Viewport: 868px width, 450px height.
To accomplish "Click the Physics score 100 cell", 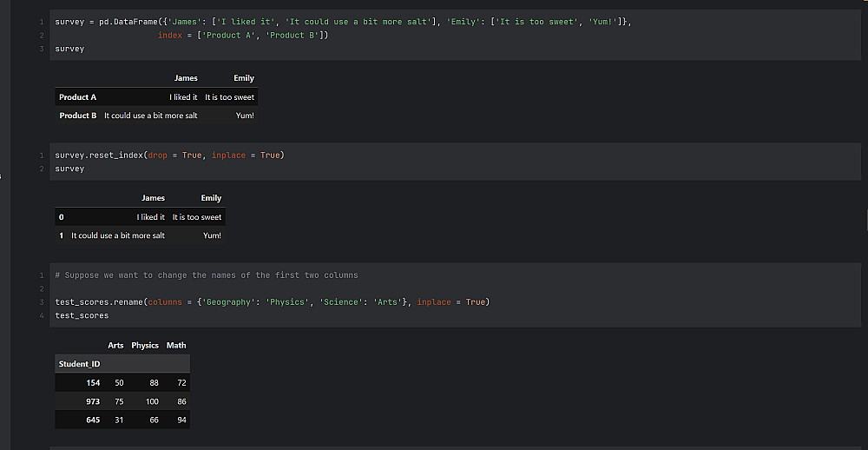I will (x=152, y=401).
